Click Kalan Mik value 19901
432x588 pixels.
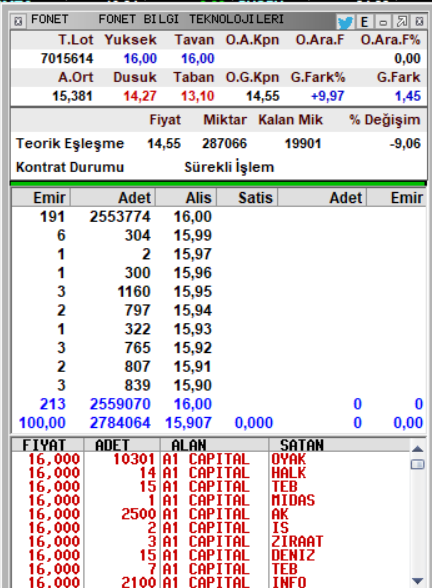tap(303, 143)
